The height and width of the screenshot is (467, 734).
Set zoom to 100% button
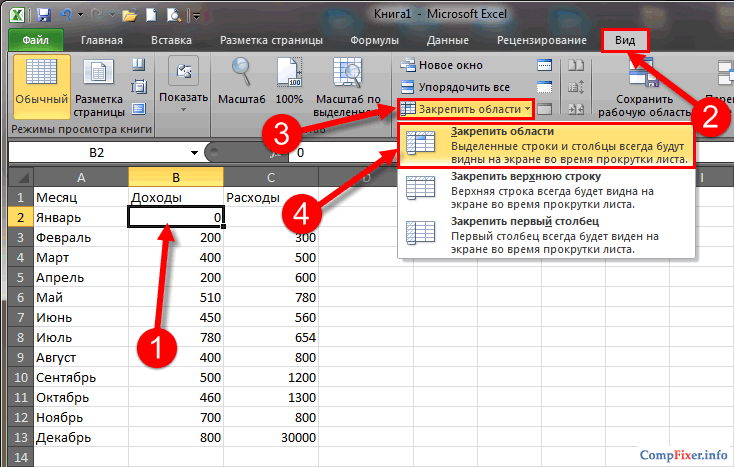pyautogui.click(x=289, y=80)
